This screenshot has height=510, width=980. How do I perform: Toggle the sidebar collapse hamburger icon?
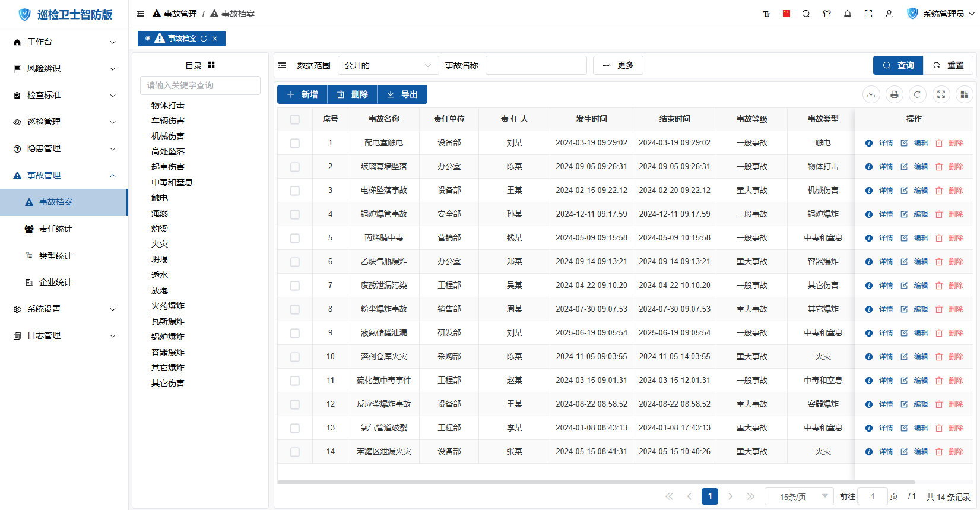141,14
